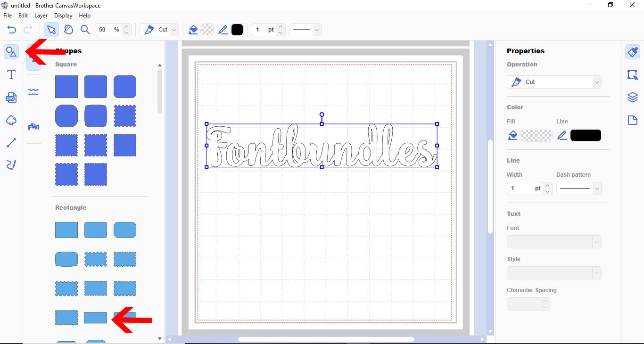Screen dimensions: 644x344
Task: Open the File menu
Action: 8,16
